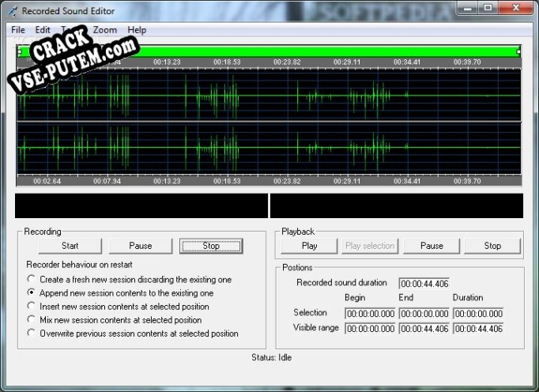Viewport: 539px width, 392px height.
Task: Play the recorded sound
Action: coord(310,246)
